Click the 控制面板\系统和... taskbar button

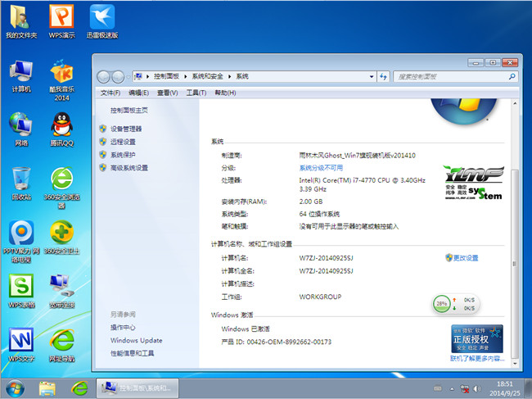(138, 388)
